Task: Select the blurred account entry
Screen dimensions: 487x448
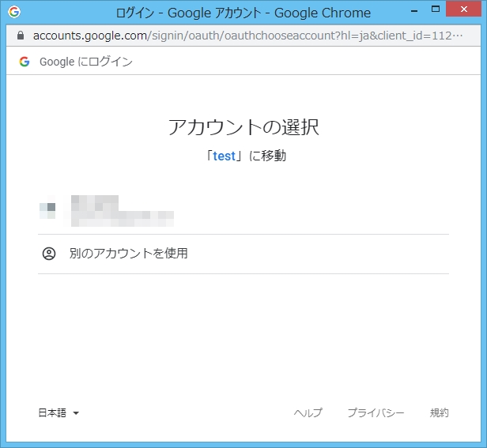Action: (243, 211)
